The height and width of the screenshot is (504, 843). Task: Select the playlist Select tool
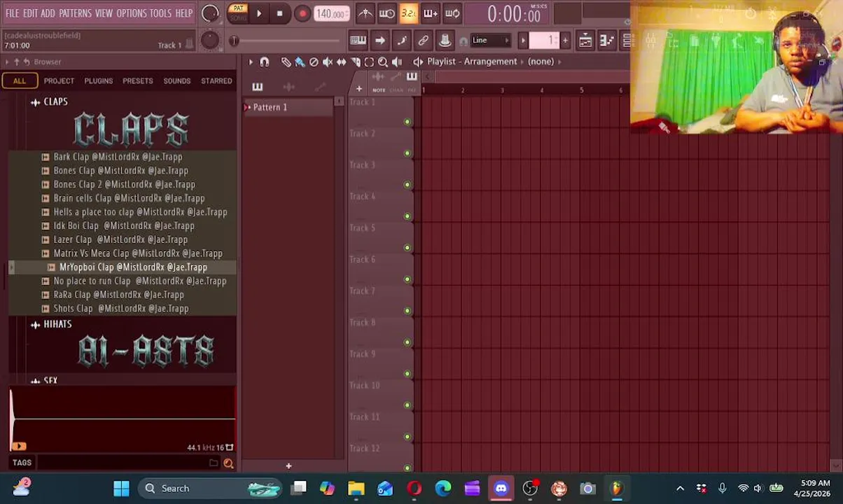[369, 62]
